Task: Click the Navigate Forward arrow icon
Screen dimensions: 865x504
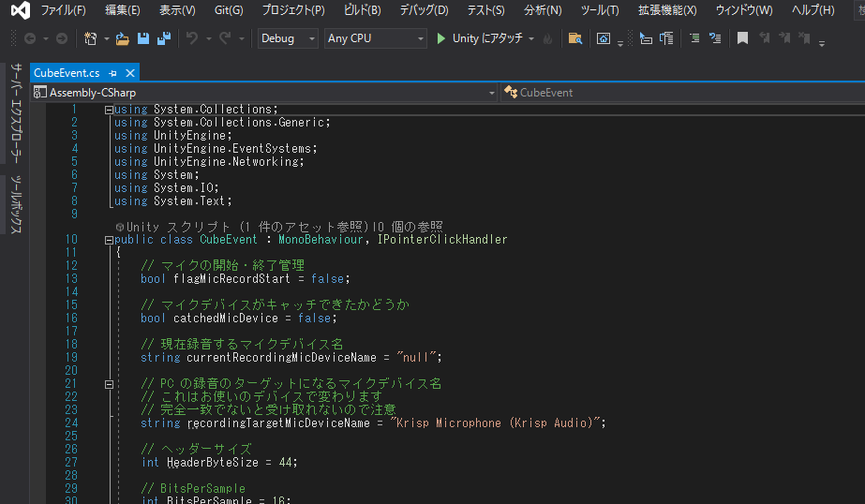Action: pyautogui.click(x=62, y=38)
